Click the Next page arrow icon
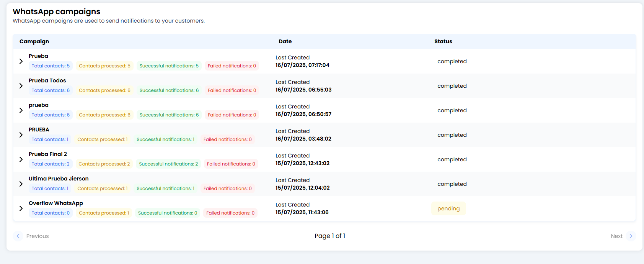 click(631, 236)
